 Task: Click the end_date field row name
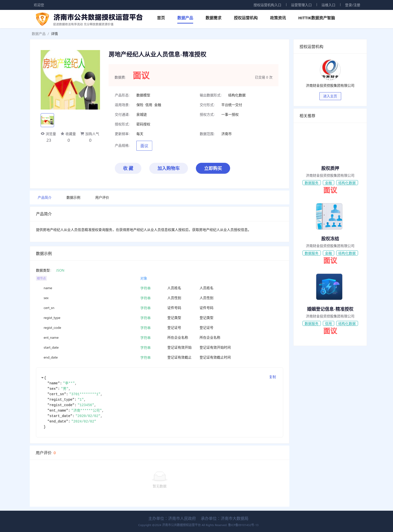pyautogui.click(x=51, y=357)
